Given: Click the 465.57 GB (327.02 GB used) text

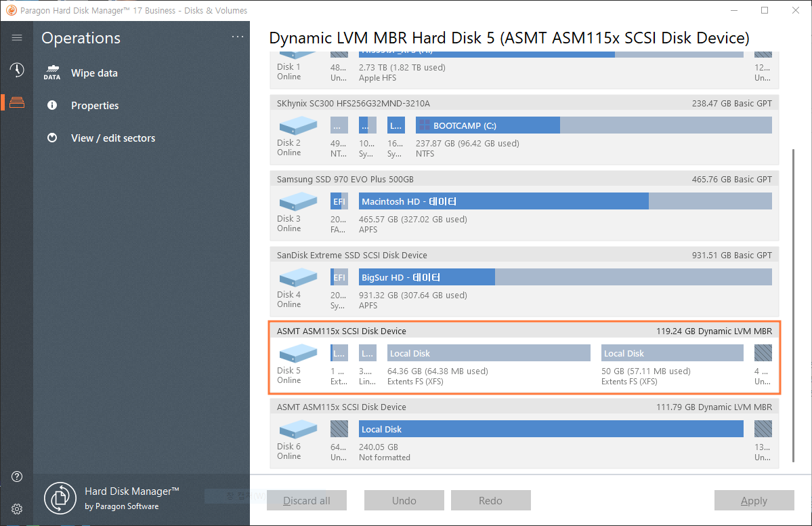Looking at the screenshot, I should tap(412, 219).
